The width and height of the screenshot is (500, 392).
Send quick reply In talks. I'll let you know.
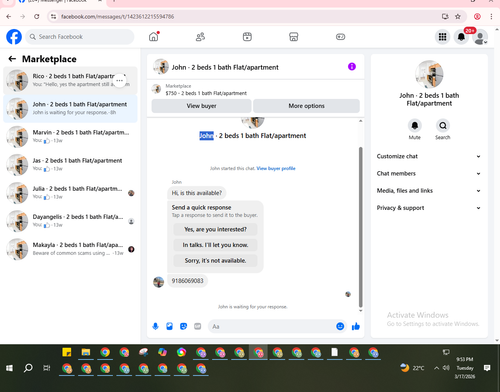tap(215, 245)
